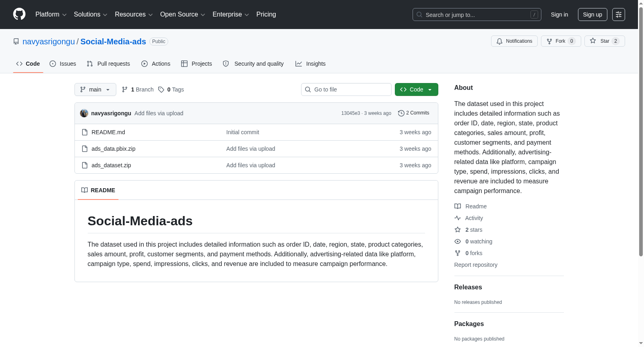Open the GitHub homepage logo
This screenshot has width=644, height=347.
pos(19,14)
